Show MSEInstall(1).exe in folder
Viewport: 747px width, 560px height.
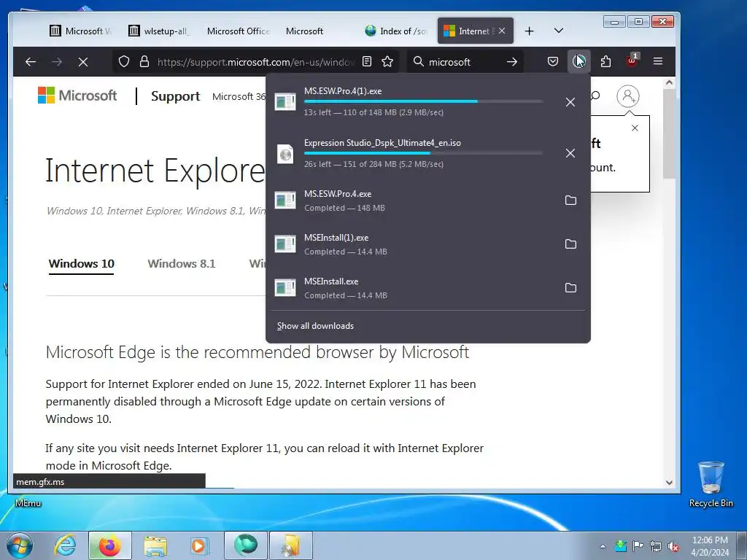(x=570, y=244)
